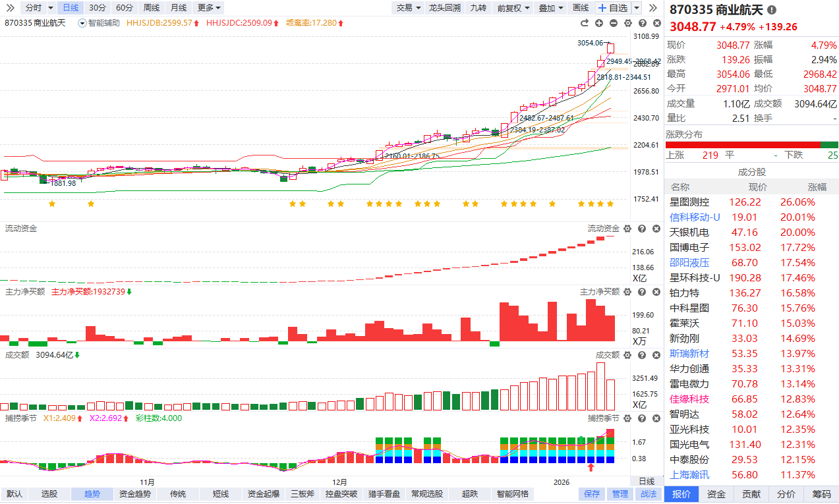Click the zoom-in plus icon on main chart
The image size is (839, 504).
coord(599,23)
